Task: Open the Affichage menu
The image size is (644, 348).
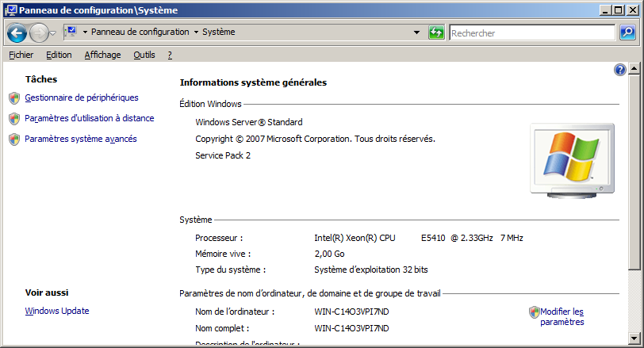Action: pyautogui.click(x=102, y=55)
